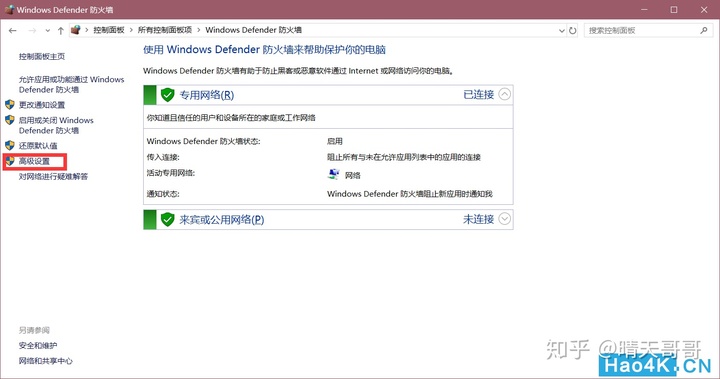The width and height of the screenshot is (720, 379).
Task: Open 网络和共享中心 link
Action: click(45, 361)
